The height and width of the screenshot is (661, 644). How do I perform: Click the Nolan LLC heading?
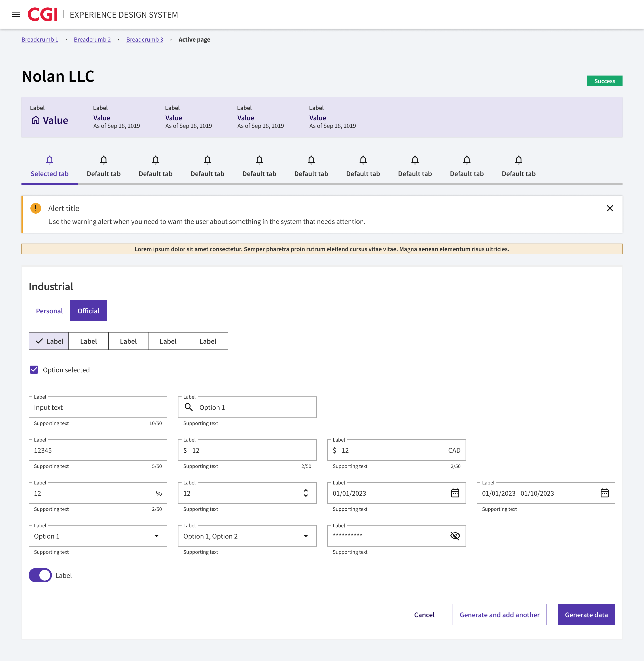pos(58,76)
